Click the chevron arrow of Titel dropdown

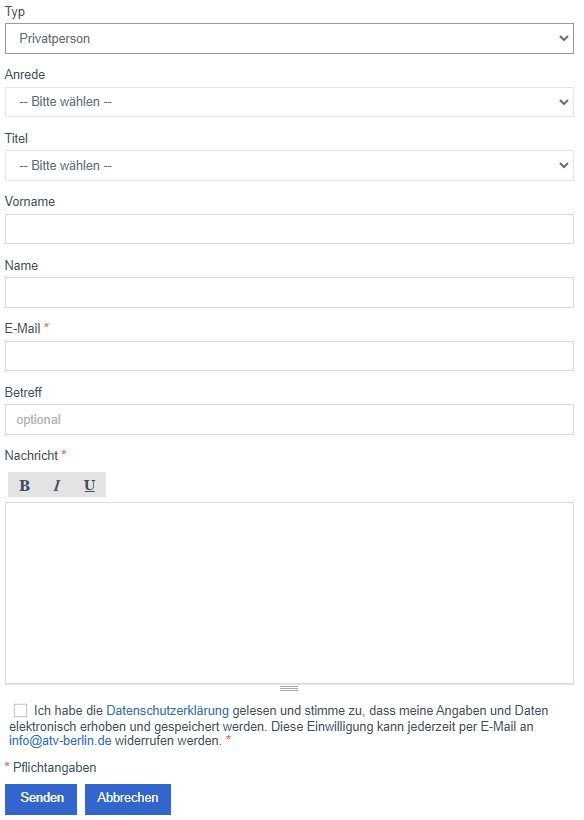[563, 165]
